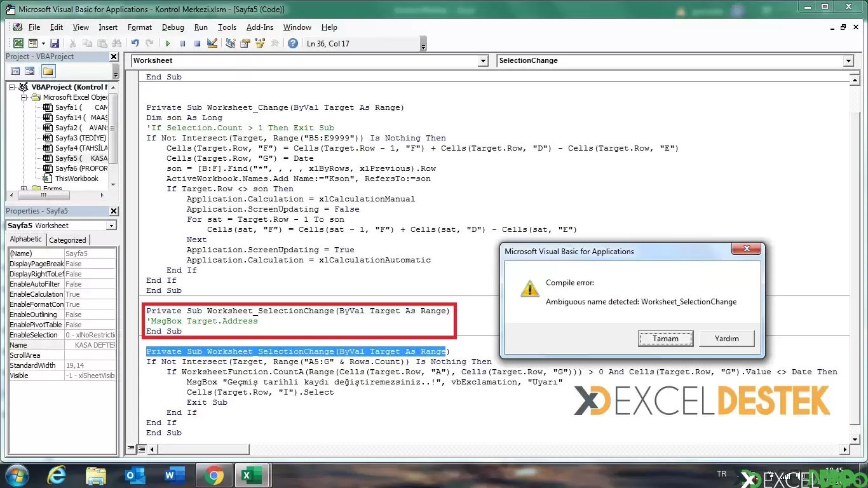Click the Toolbox hammer-wrench icon
The image size is (868, 488).
[x=275, y=43]
